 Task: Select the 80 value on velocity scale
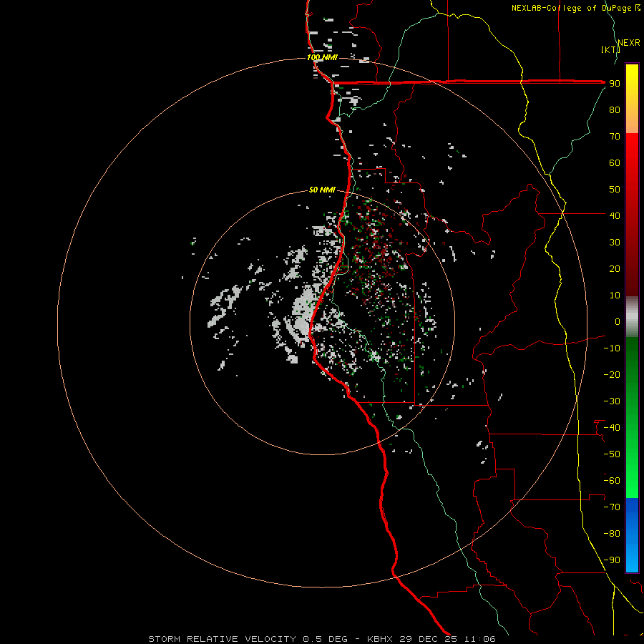[615, 109]
